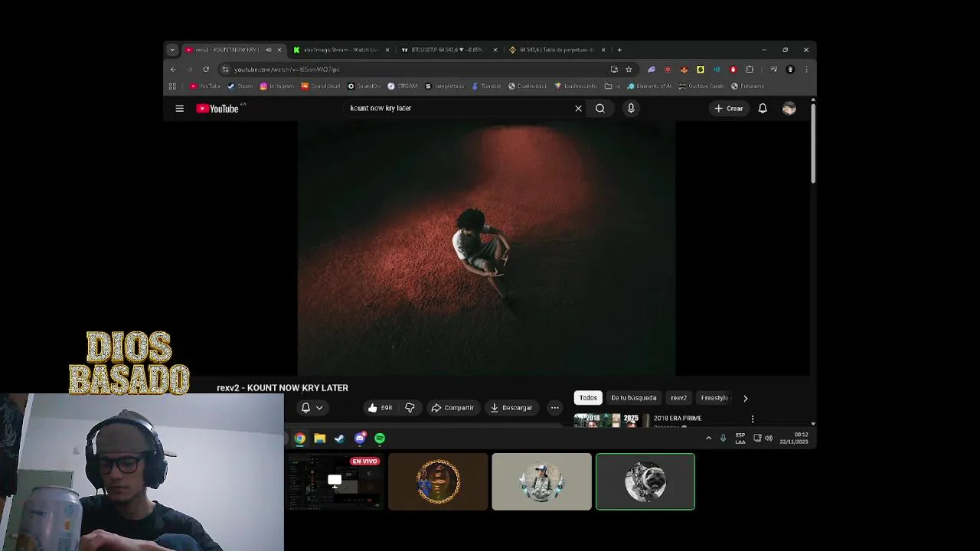
Task: Open the 2018 ERA PRIME thumbnail
Action: click(611, 420)
